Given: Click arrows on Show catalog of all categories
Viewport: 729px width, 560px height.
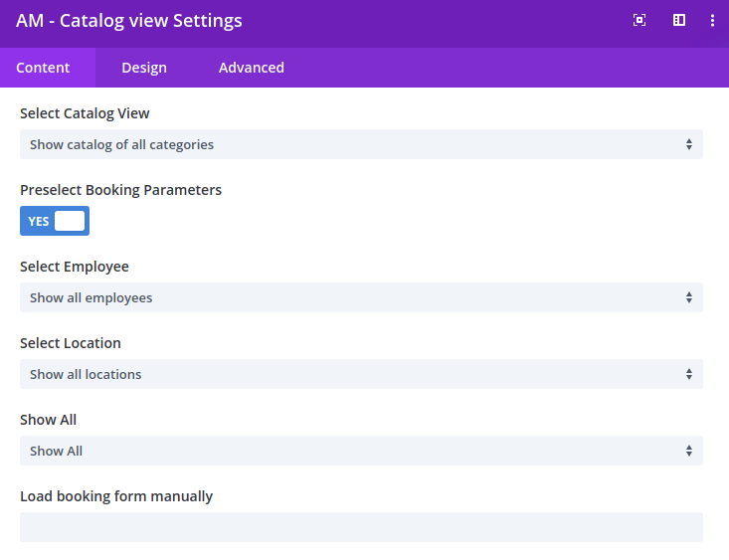Looking at the screenshot, I should click(689, 144).
